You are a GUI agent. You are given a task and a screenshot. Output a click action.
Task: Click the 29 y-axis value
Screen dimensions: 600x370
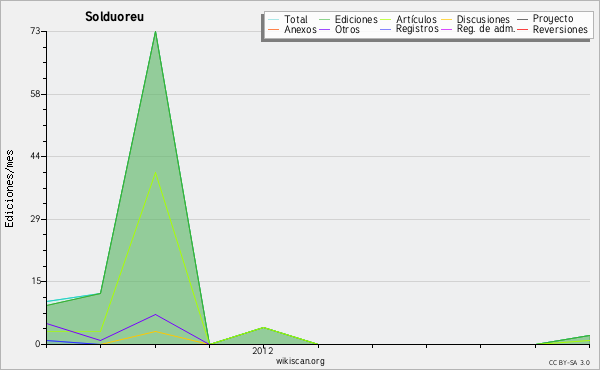click(x=36, y=219)
